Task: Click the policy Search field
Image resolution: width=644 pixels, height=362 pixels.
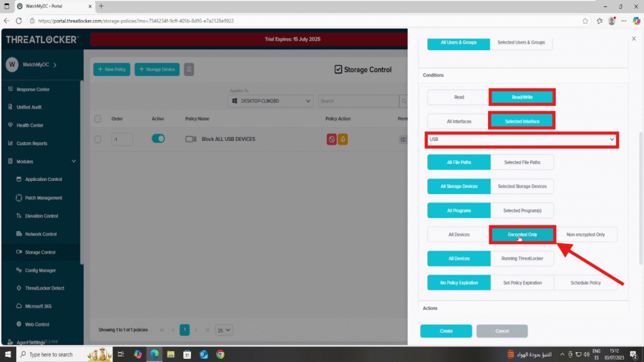Action: click(x=358, y=101)
